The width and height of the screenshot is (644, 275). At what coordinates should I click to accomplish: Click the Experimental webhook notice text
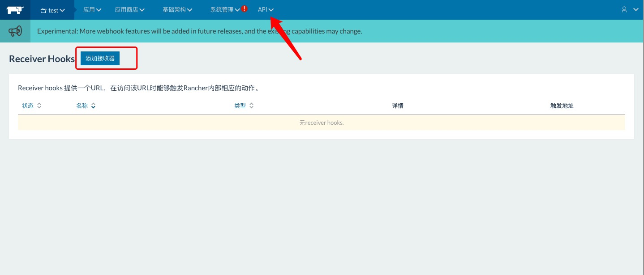(x=199, y=31)
